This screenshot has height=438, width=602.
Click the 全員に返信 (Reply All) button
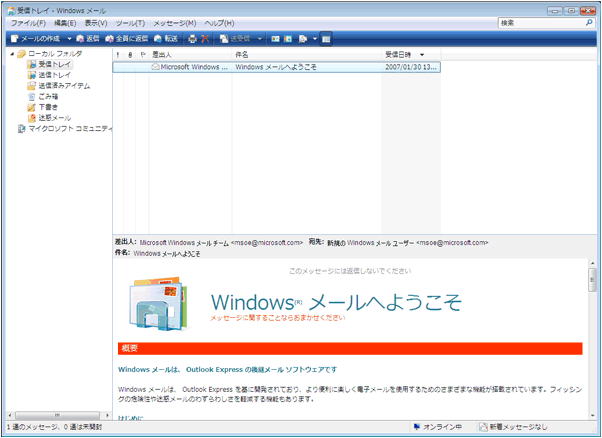[127, 39]
